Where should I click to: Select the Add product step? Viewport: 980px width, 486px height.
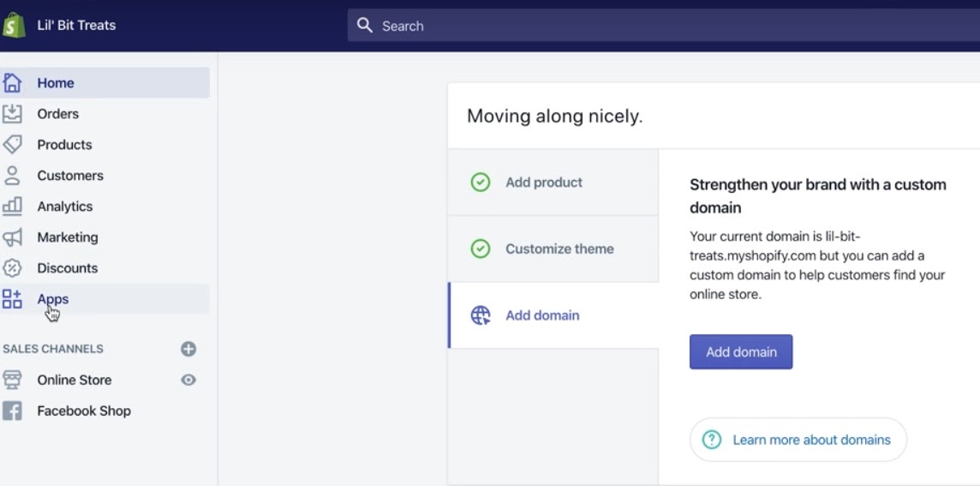click(x=544, y=183)
